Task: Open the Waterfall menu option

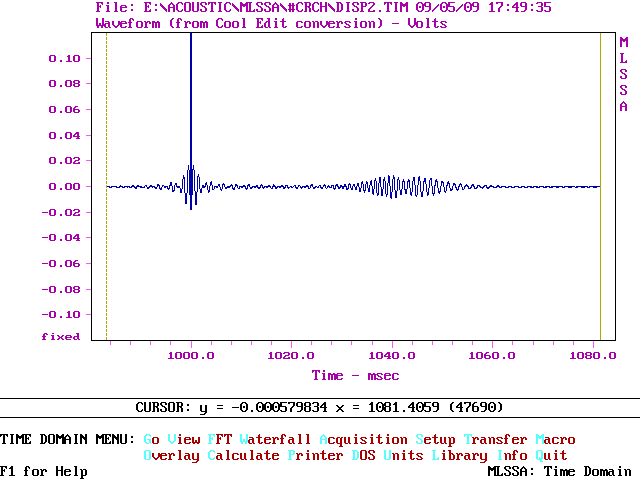Action: tap(276, 439)
